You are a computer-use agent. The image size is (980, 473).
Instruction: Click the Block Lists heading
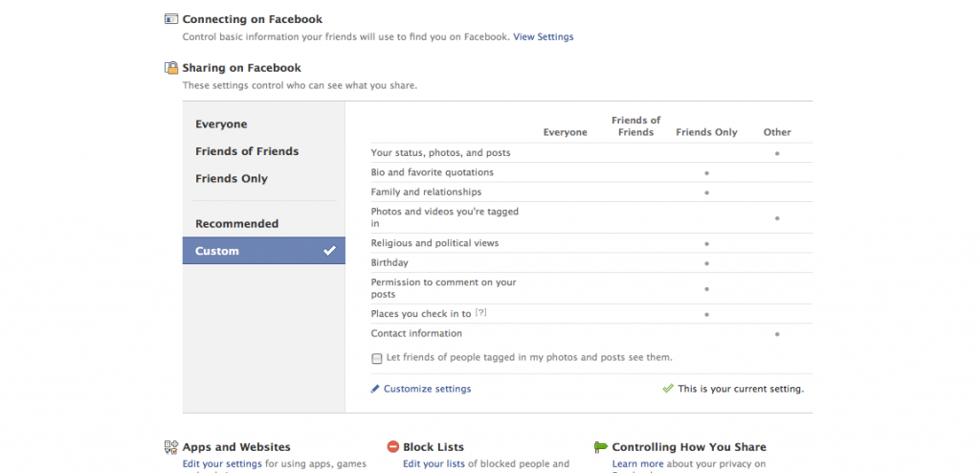point(434,447)
